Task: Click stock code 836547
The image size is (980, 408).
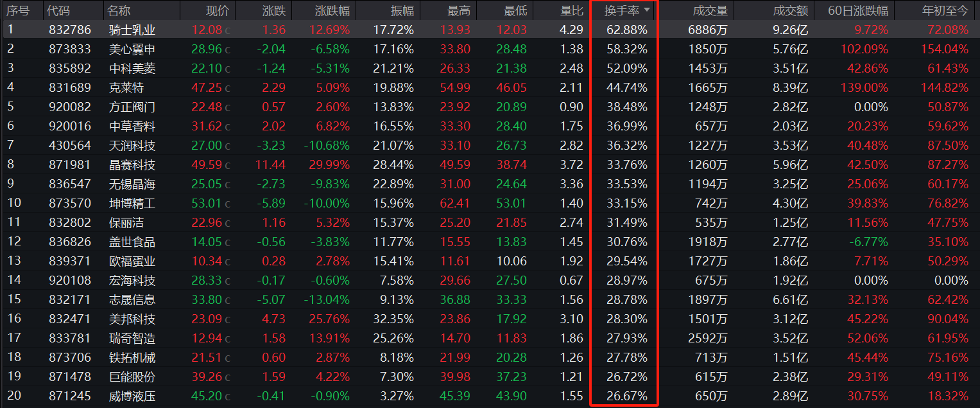Action: pyautogui.click(x=70, y=184)
